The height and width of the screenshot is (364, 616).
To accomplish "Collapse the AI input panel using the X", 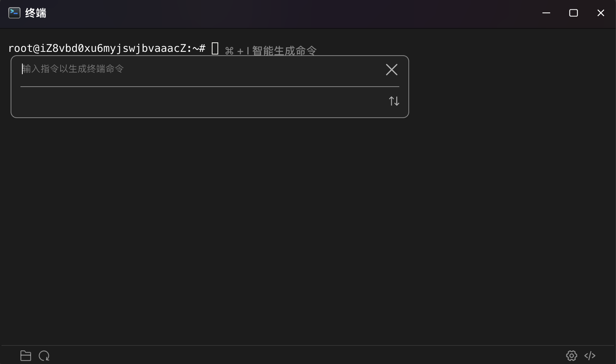I will [x=391, y=70].
